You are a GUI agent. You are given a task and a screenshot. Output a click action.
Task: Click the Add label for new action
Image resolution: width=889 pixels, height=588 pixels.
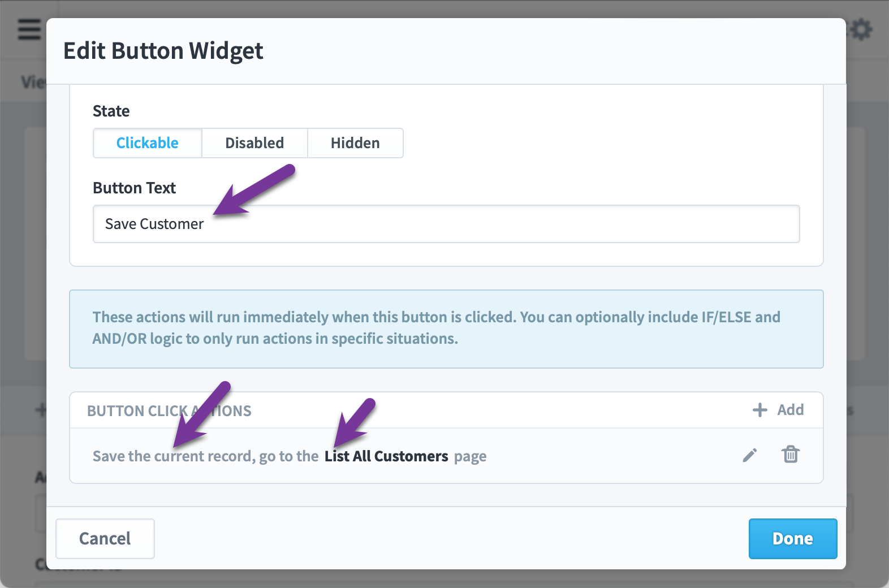click(x=791, y=410)
